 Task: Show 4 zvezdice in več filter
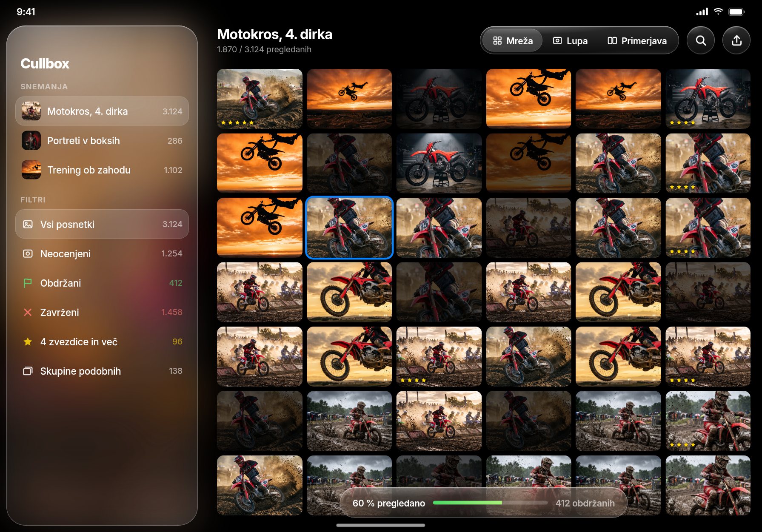tap(102, 341)
